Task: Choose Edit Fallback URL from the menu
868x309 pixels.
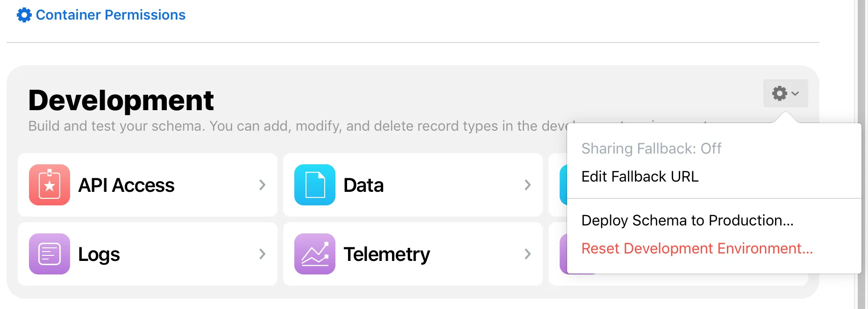Action: click(640, 176)
